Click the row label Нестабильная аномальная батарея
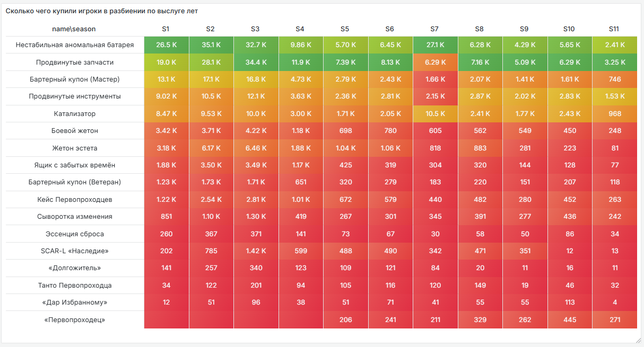 (x=75, y=45)
